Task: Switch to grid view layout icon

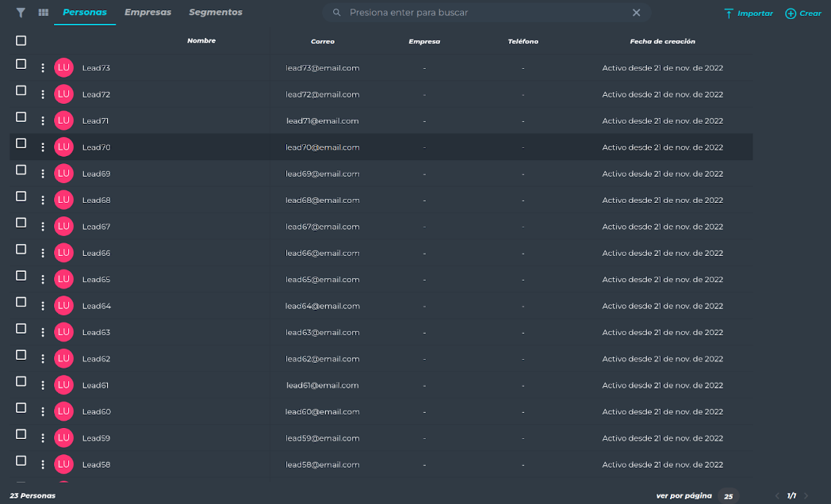Action: [x=44, y=13]
